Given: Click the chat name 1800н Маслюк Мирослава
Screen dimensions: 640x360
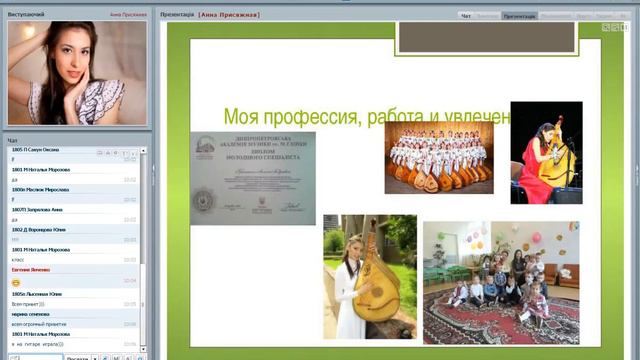Looking at the screenshot, I should [x=40, y=190].
